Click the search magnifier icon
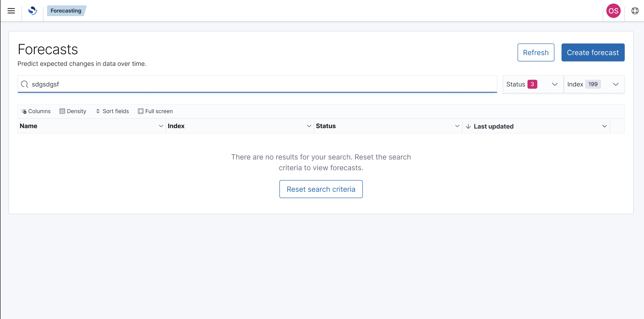Image resolution: width=644 pixels, height=319 pixels. click(x=24, y=84)
